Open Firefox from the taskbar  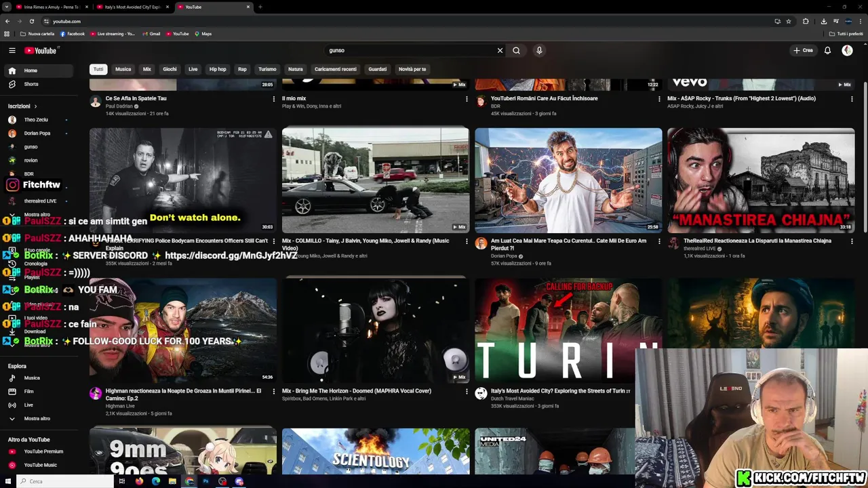coord(139,481)
